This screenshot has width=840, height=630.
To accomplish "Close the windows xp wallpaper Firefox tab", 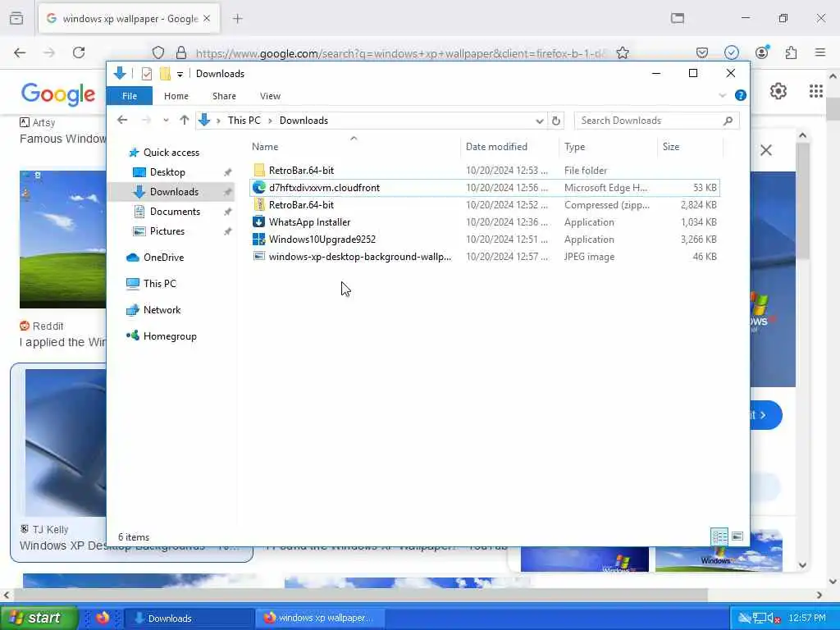I will coord(207,19).
